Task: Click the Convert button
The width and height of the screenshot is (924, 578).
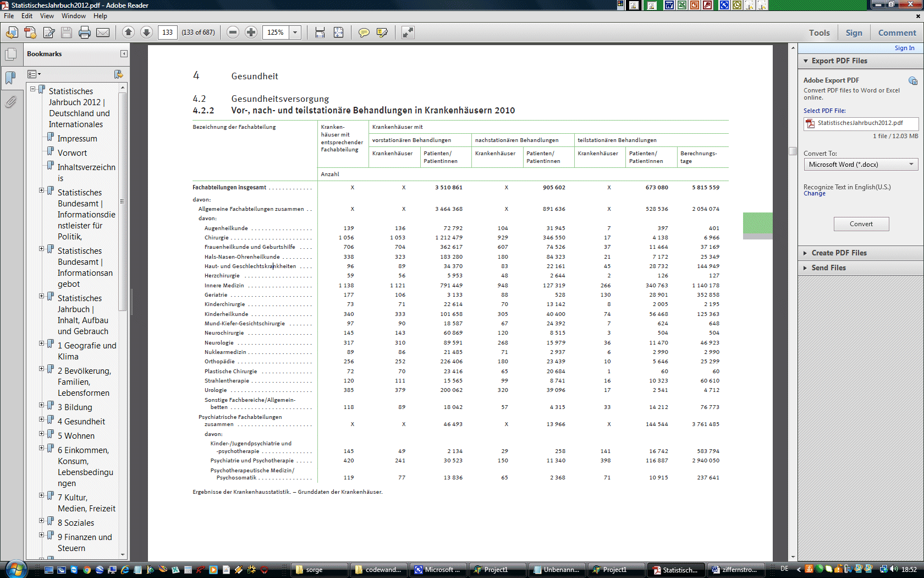Action: [x=861, y=224]
